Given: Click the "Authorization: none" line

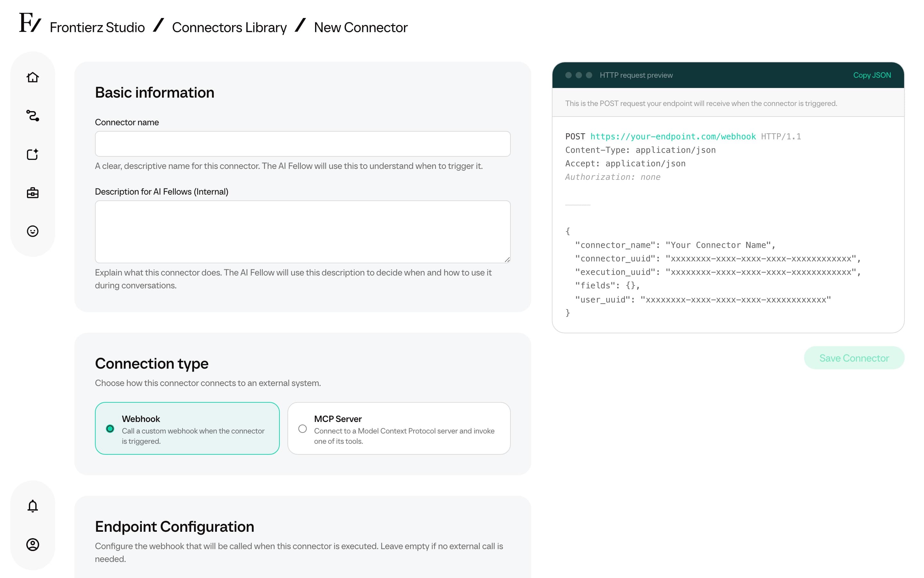Looking at the screenshot, I should (x=612, y=177).
